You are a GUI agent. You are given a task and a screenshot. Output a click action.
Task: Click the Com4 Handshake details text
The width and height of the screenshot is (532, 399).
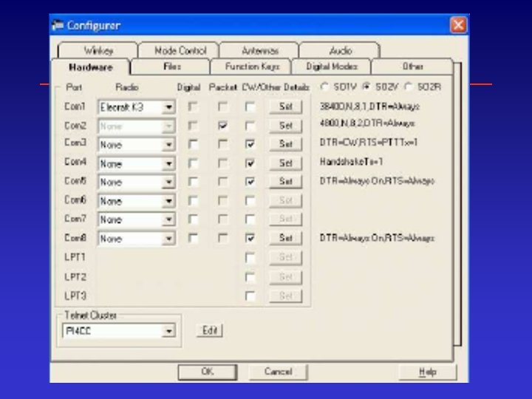351,162
